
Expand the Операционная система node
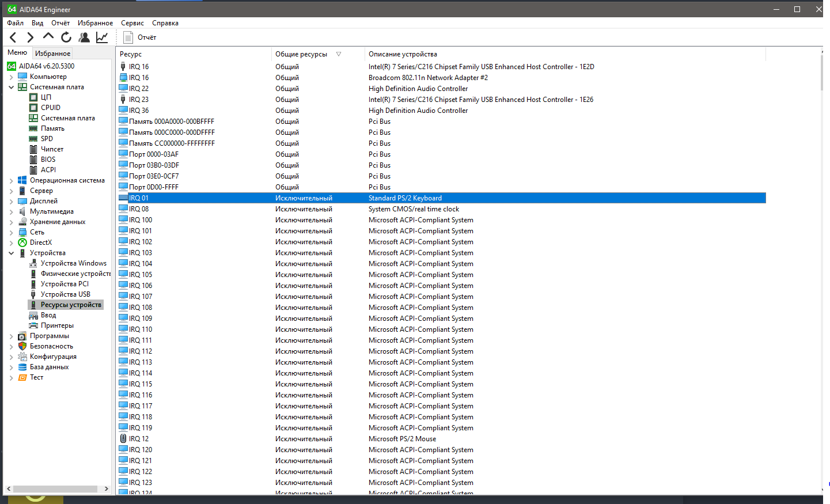pos(11,180)
